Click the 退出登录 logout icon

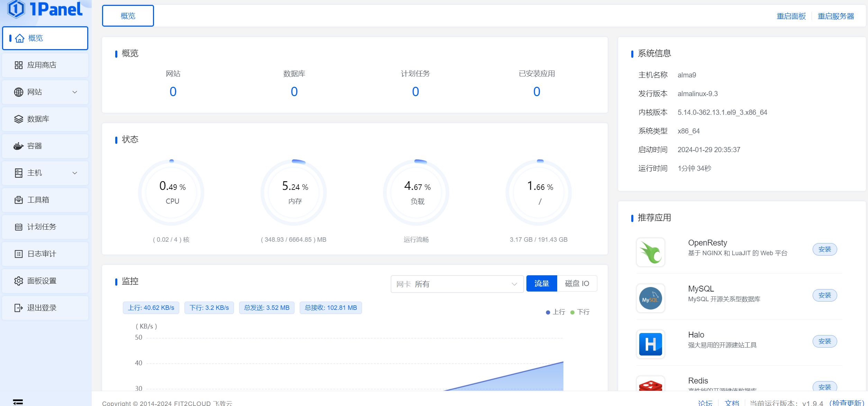click(x=19, y=308)
